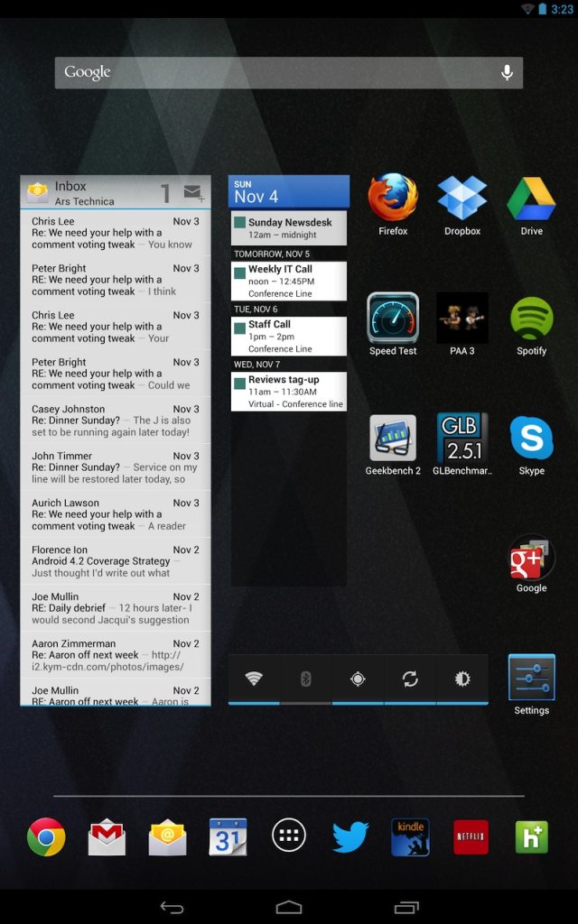The width and height of the screenshot is (578, 924).
Task: Open Chris Lee email ending 'You know'
Action: point(116,233)
